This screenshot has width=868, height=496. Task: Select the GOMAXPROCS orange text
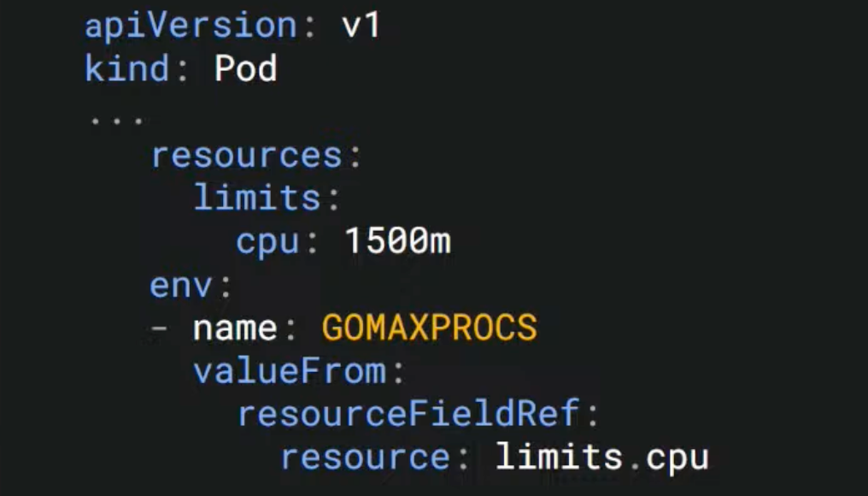click(430, 327)
